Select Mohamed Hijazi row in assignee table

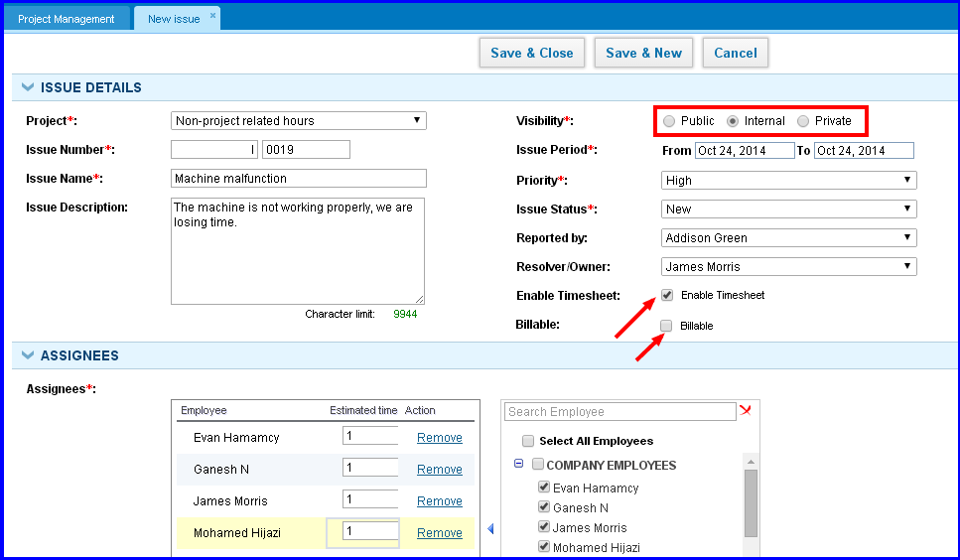(x=325, y=533)
